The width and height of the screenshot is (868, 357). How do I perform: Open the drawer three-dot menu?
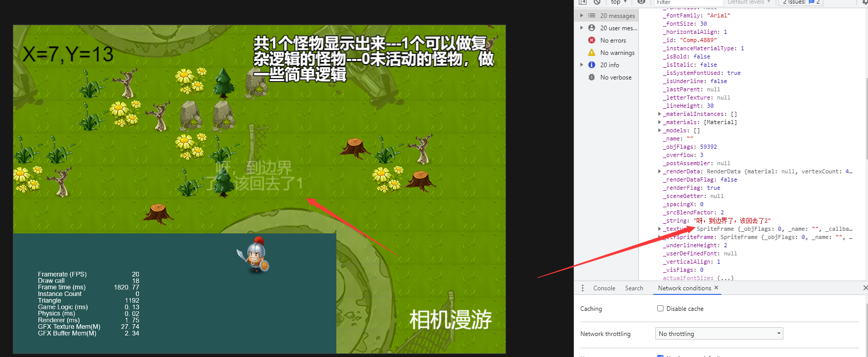[582, 288]
